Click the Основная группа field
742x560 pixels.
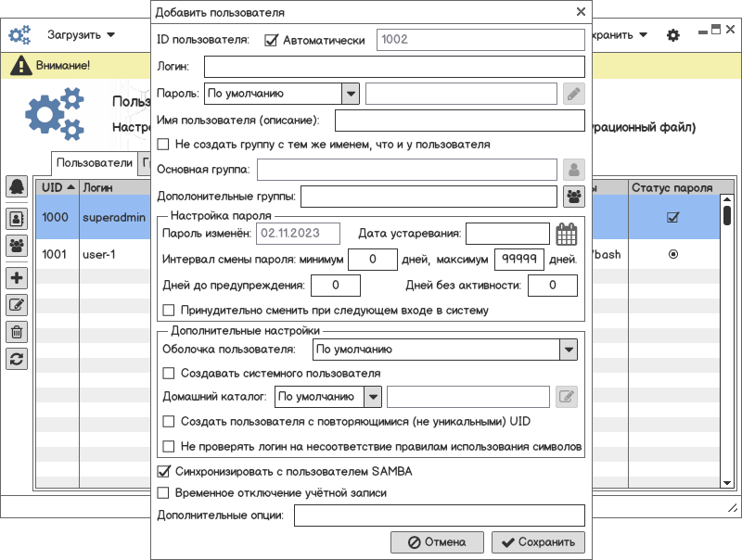pyautogui.click(x=407, y=170)
